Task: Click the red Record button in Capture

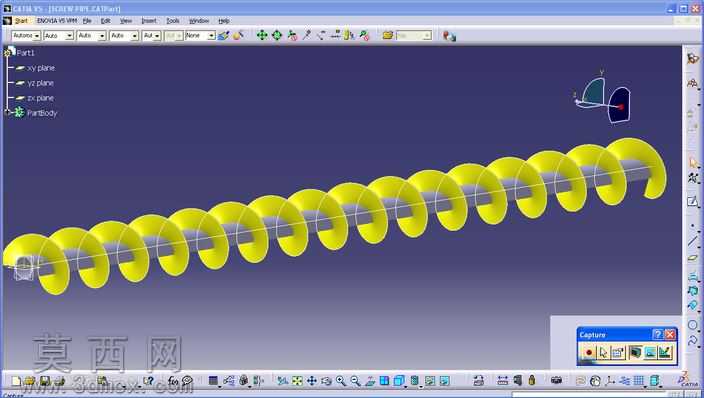Action: point(589,353)
